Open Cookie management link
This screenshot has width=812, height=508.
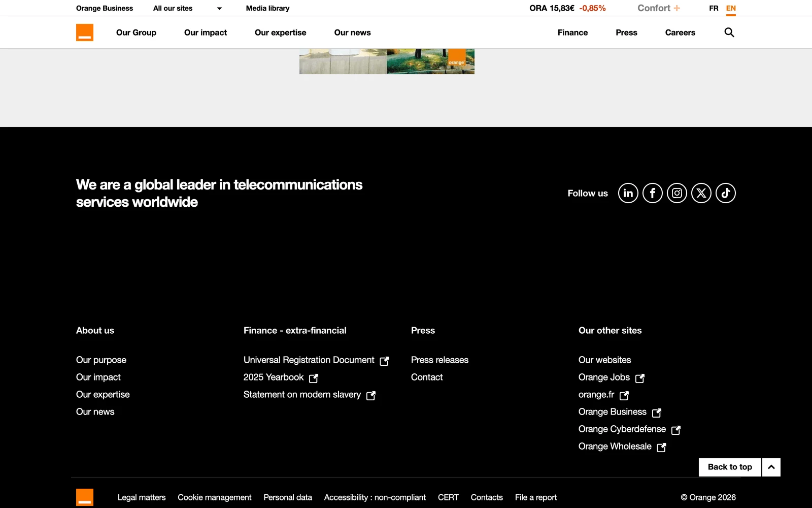(x=215, y=497)
